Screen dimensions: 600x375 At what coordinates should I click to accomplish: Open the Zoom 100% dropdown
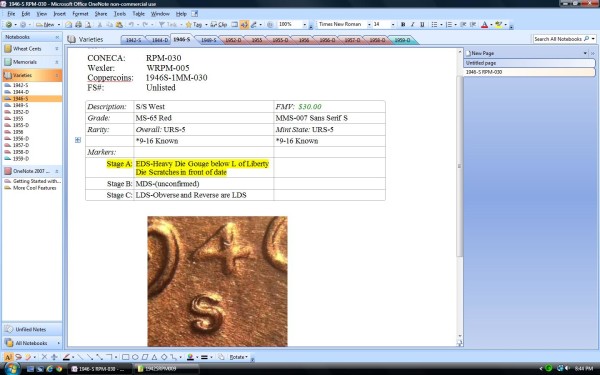tap(305, 24)
